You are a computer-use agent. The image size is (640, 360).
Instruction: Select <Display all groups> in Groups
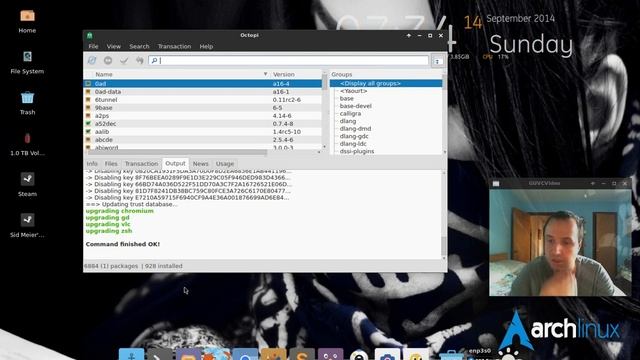pyautogui.click(x=370, y=83)
